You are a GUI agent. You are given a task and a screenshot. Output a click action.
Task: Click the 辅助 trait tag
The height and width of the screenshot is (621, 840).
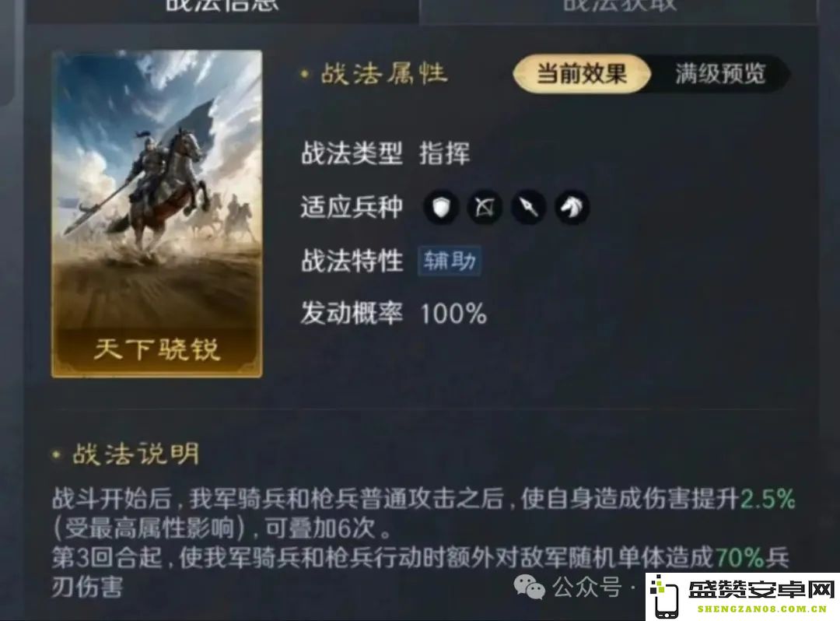click(450, 261)
